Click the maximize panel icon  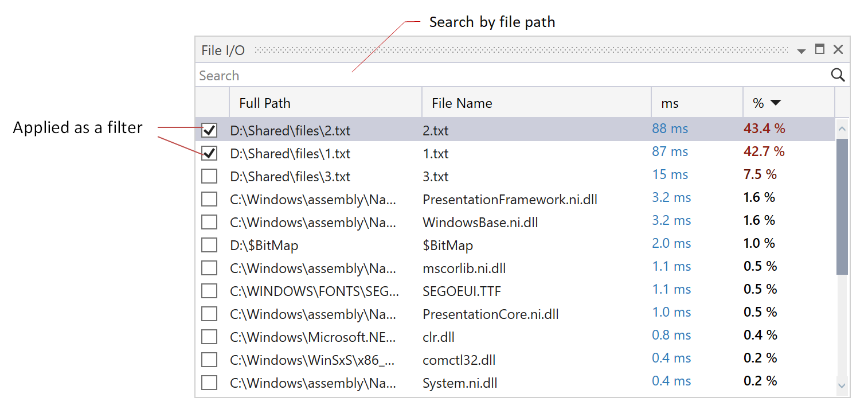coord(819,50)
